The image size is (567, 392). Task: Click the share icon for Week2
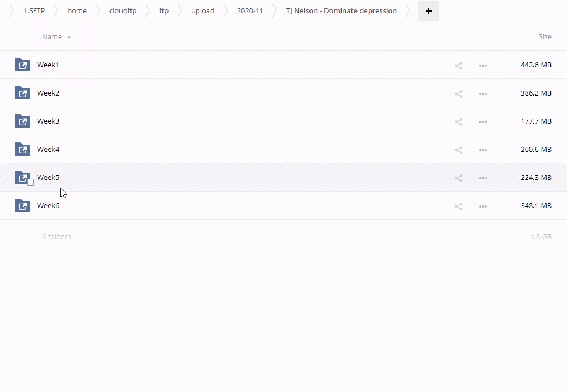[458, 94]
